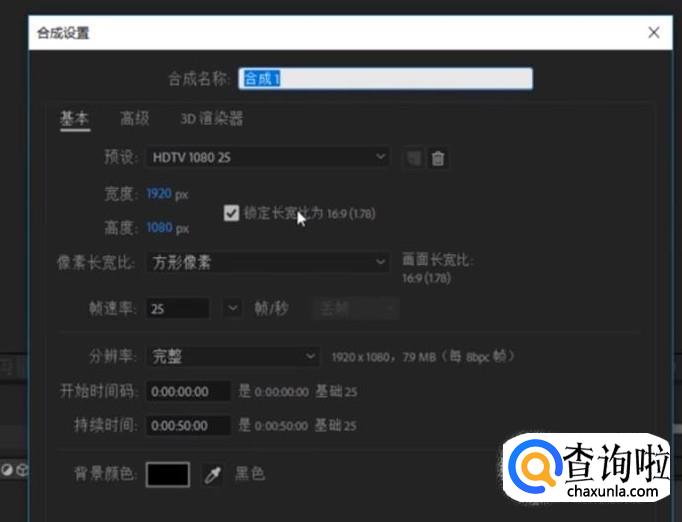The image size is (682, 522).
Task: Close the composition settings dialog
Action: tap(654, 33)
